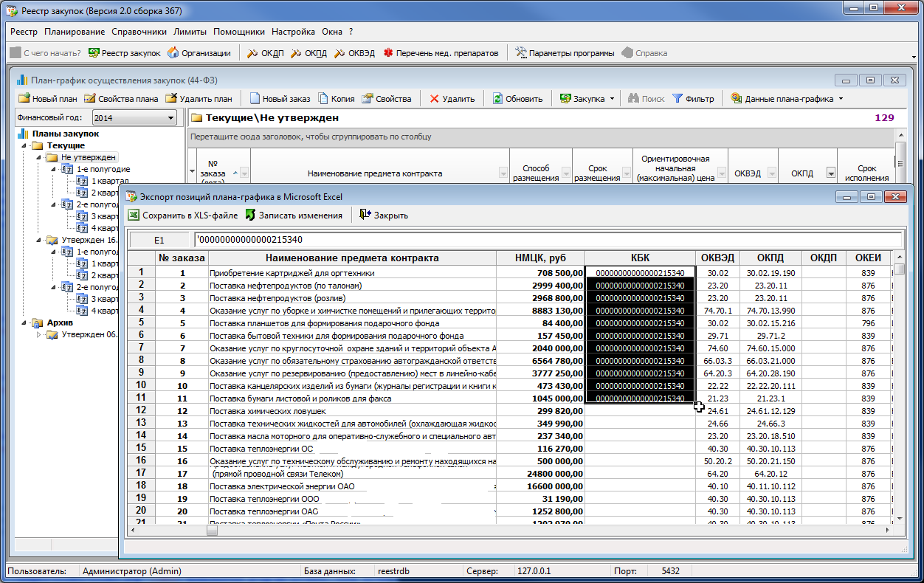Screen dimensions: 924x583
Task: Select the Планы закупок root node
Action: coord(66,134)
